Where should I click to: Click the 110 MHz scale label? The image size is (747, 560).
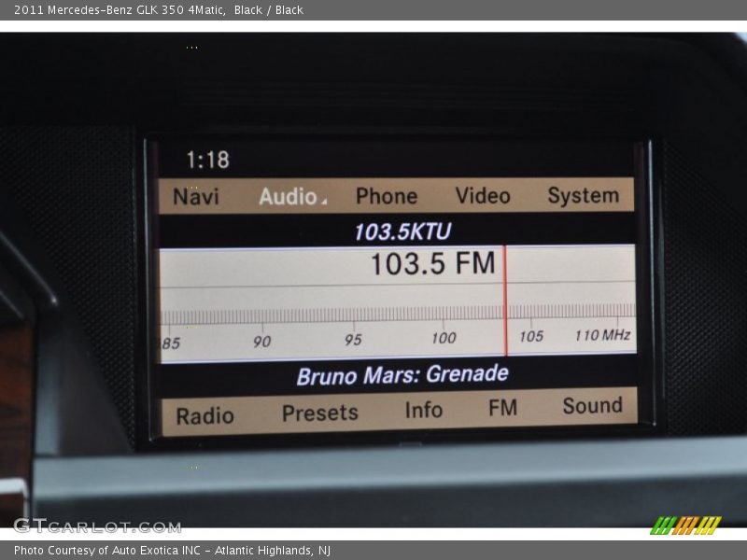[602, 335]
